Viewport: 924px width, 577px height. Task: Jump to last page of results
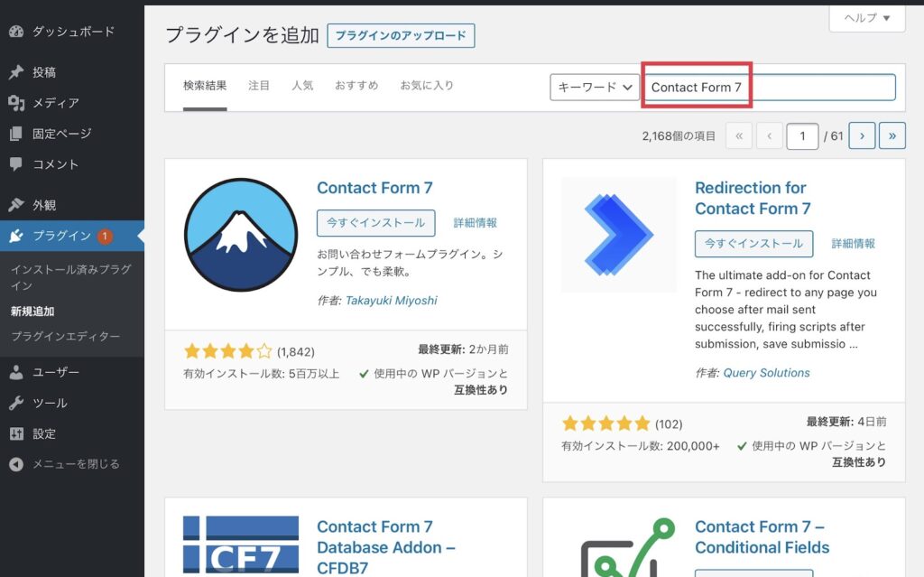892,135
